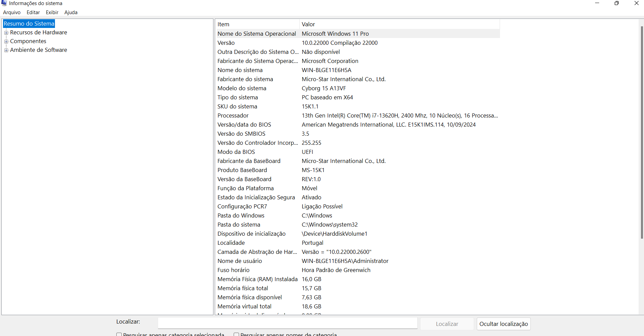Click the 13th Gen Intel Core value
Viewport: 644px width, 336px height.
pos(400,115)
